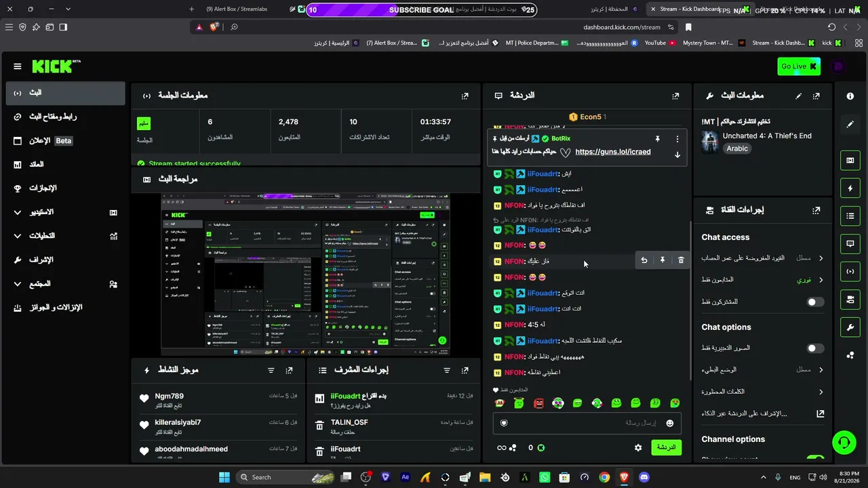868x488 pixels.
Task: Click the three-dots icon in the right rail
Action: pyautogui.click(x=850, y=355)
